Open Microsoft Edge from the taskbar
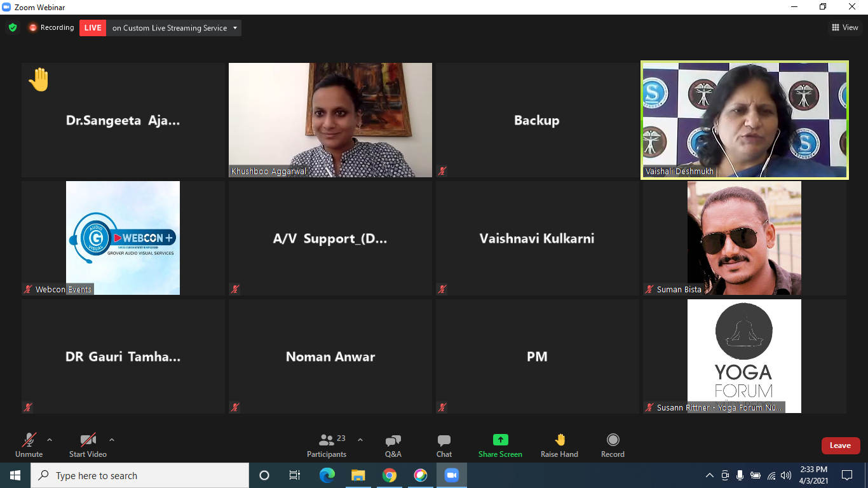 pos(327,475)
